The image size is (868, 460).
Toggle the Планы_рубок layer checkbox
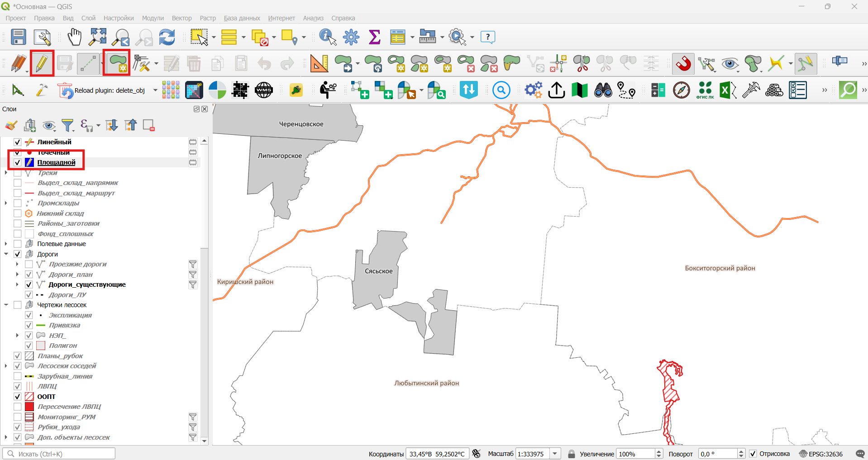pos(18,356)
